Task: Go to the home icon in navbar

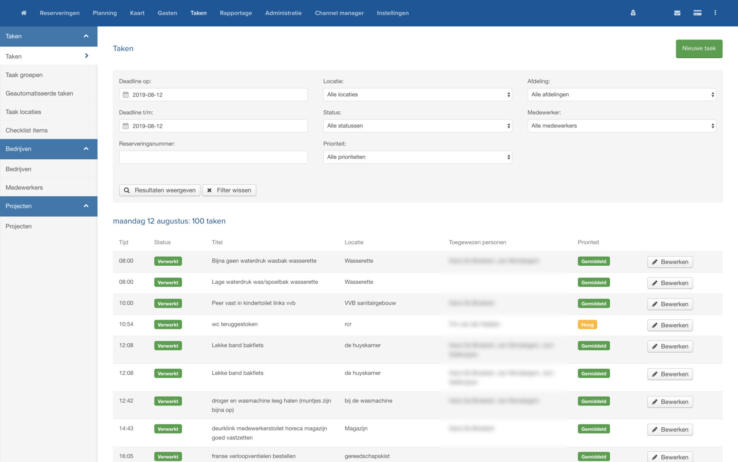Action: tap(24, 13)
